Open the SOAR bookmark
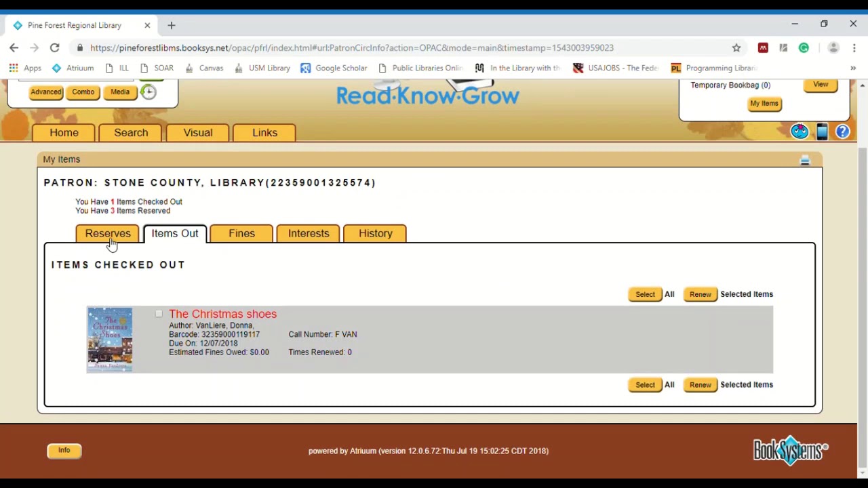Screen dimensions: 868x488 click(x=157, y=68)
